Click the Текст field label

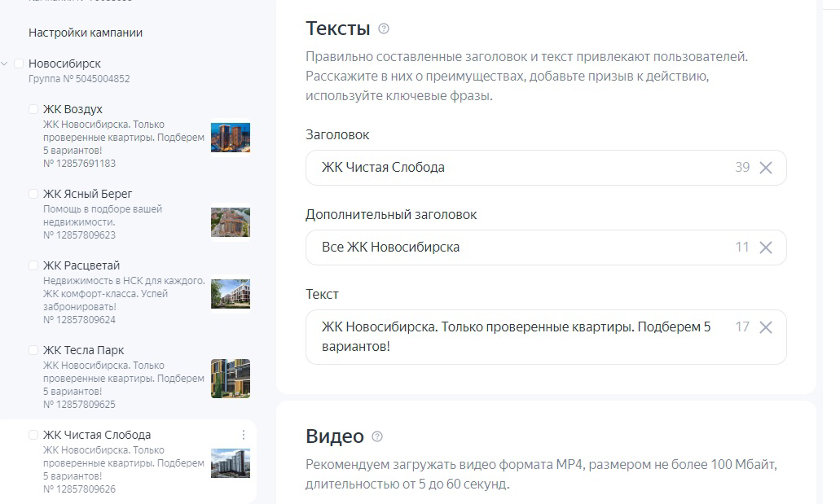[322, 295]
